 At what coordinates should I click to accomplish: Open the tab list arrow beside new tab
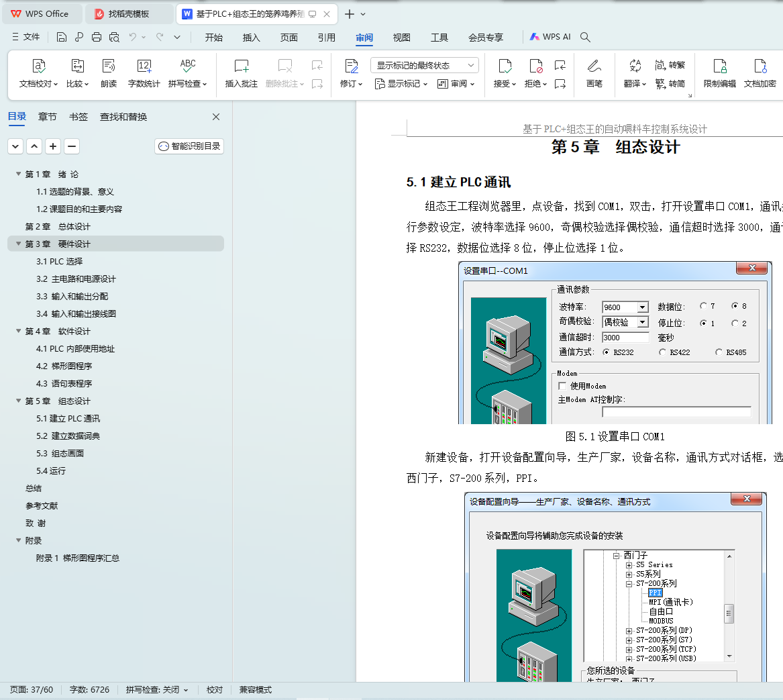pyautogui.click(x=363, y=15)
